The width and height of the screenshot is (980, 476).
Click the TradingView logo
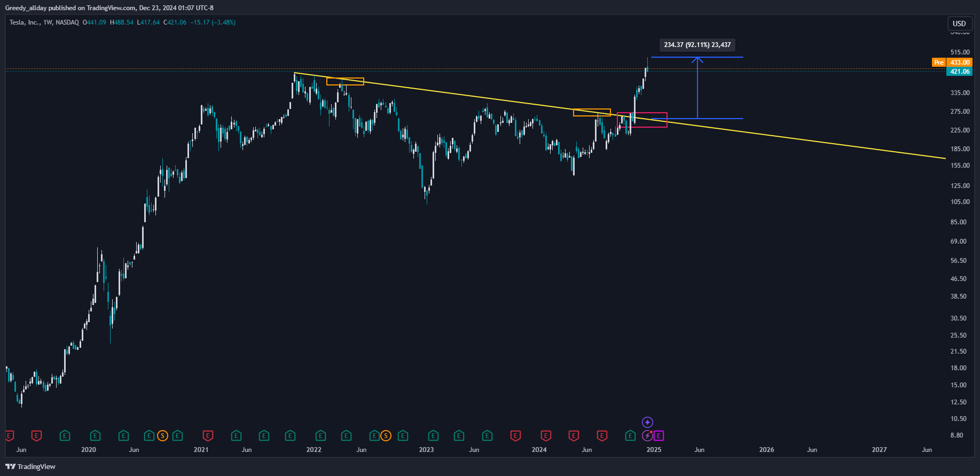tap(30, 466)
